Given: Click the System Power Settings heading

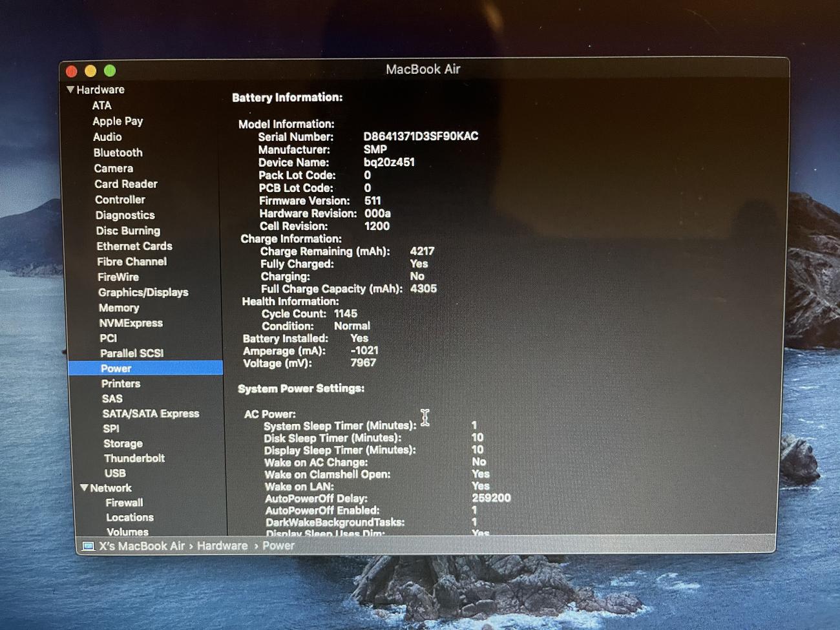Looking at the screenshot, I should click(301, 388).
